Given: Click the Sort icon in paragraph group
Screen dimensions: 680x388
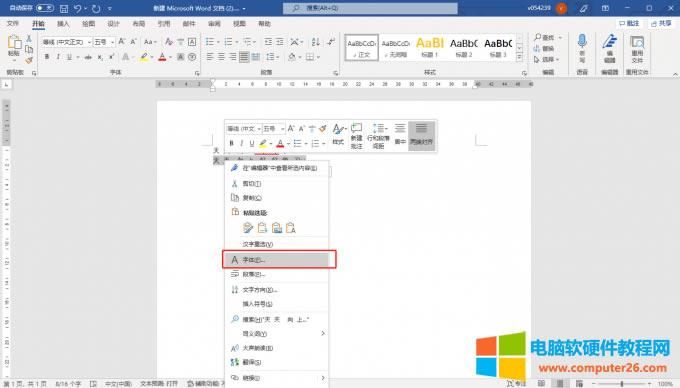Looking at the screenshot, I should click(315, 42).
